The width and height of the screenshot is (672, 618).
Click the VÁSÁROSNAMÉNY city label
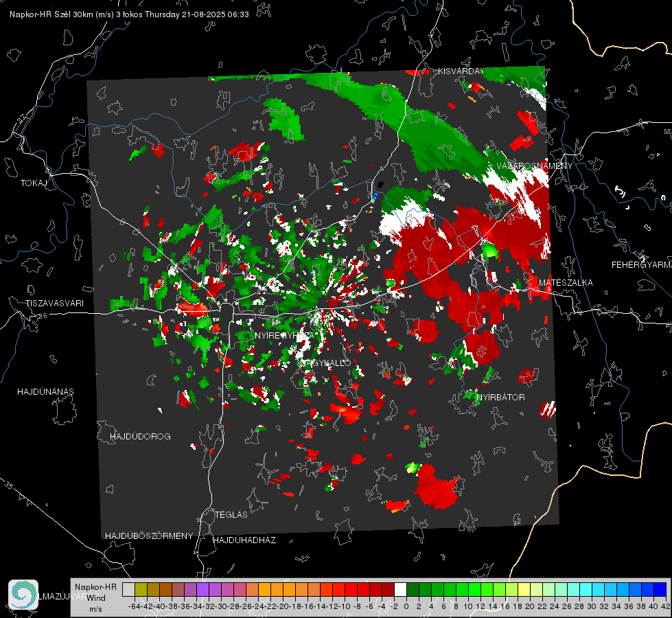(535, 165)
